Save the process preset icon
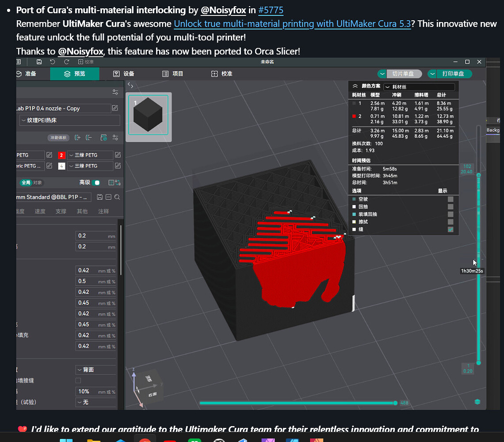The image size is (504, 442). point(99,197)
